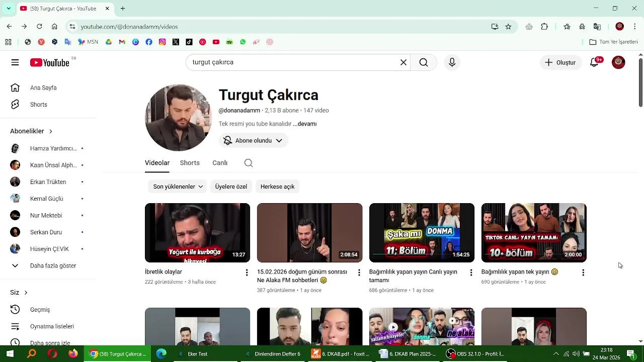The width and height of the screenshot is (644, 362).
Task: Open the Gmail bookmark
Action: tap(122, 42)
